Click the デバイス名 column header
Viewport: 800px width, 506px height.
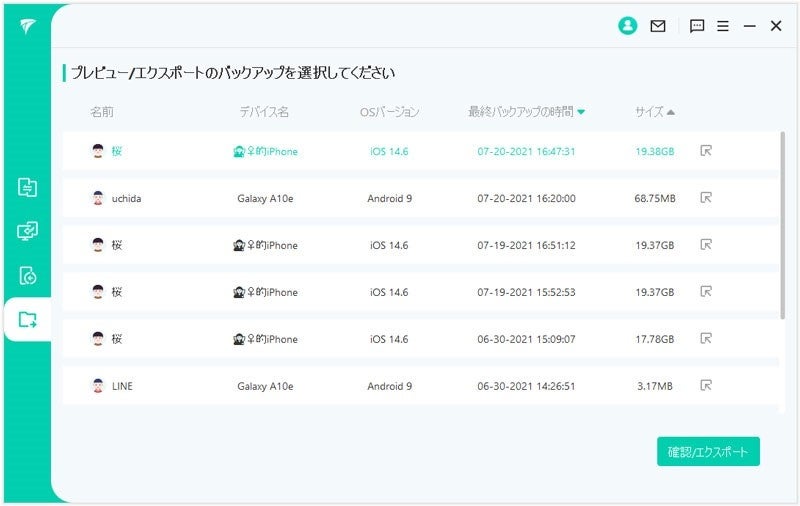[x=264, y=112]
